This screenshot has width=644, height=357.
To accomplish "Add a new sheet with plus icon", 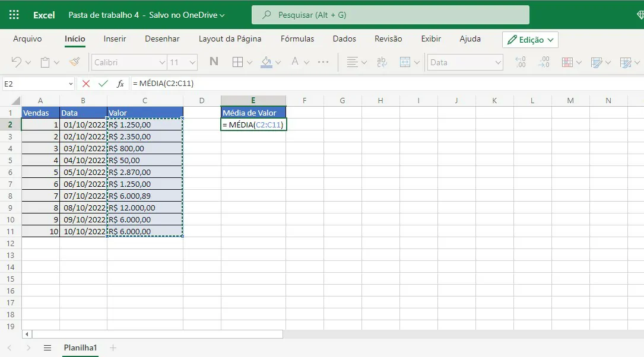I will pyautogui.click(x=113, y=348).
